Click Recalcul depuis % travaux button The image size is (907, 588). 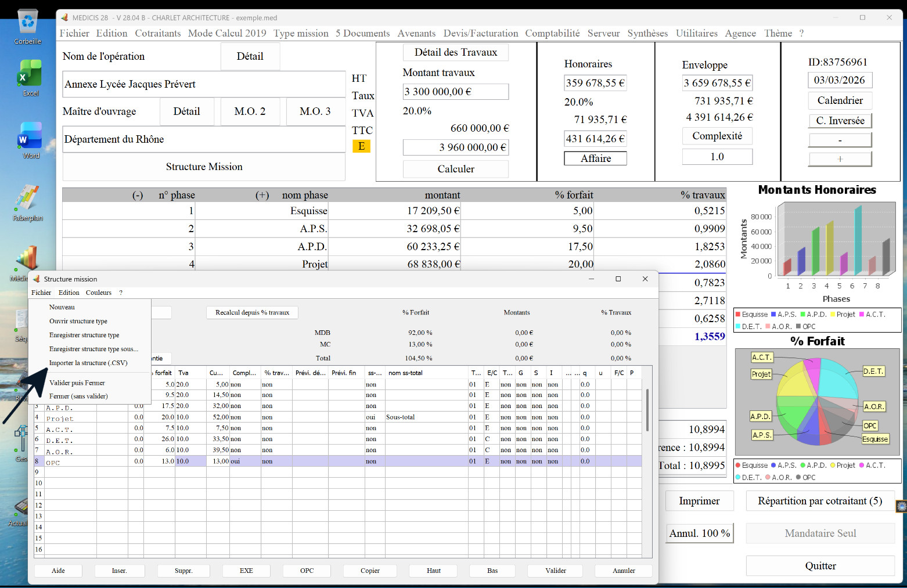pos(252,312)
